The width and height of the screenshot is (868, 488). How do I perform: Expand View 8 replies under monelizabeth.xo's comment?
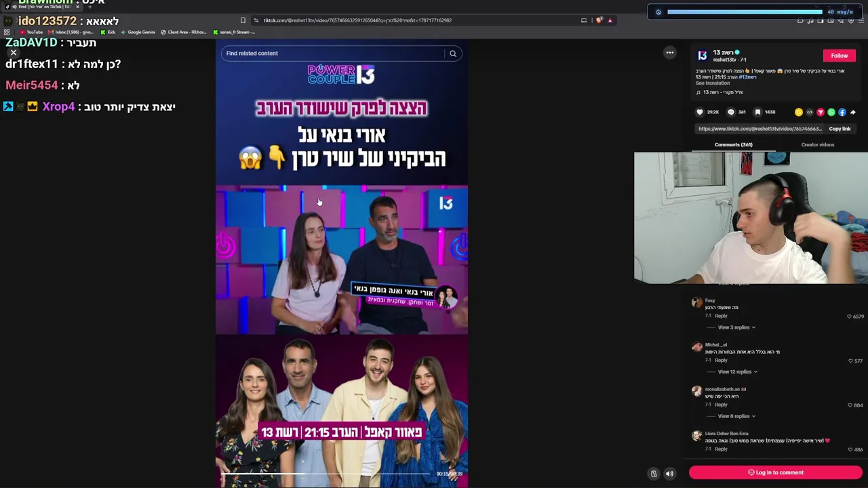pyautogui.click(x=736, y=416)
